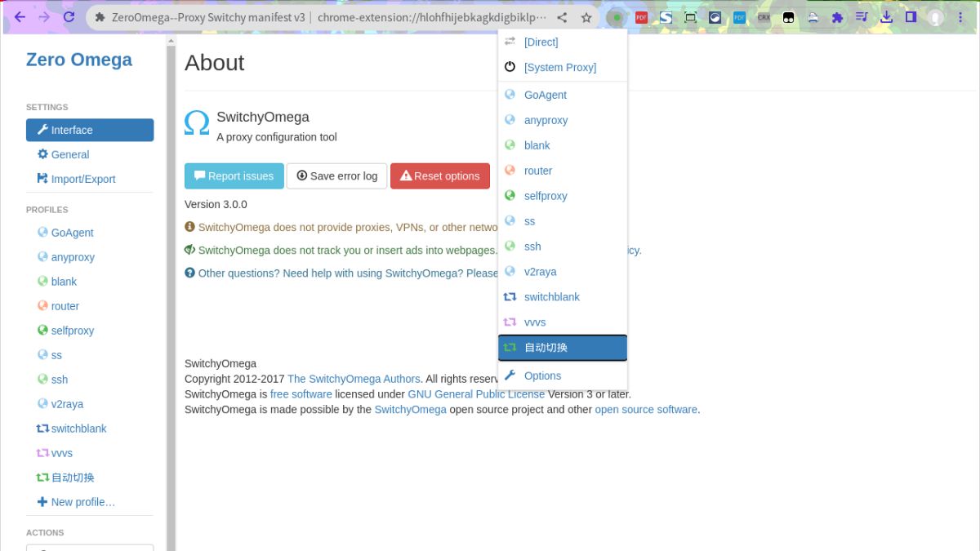Click the ZeroOmega green dot extension icon
980x551 pixels.
click(617, 17)
